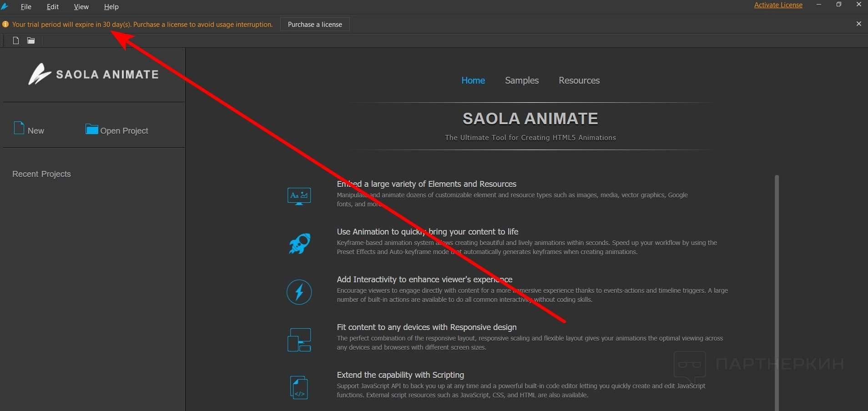This screenshot has width=868, height=411.
Task: Click the open folder toolbar icon
Action: point(31,40)
